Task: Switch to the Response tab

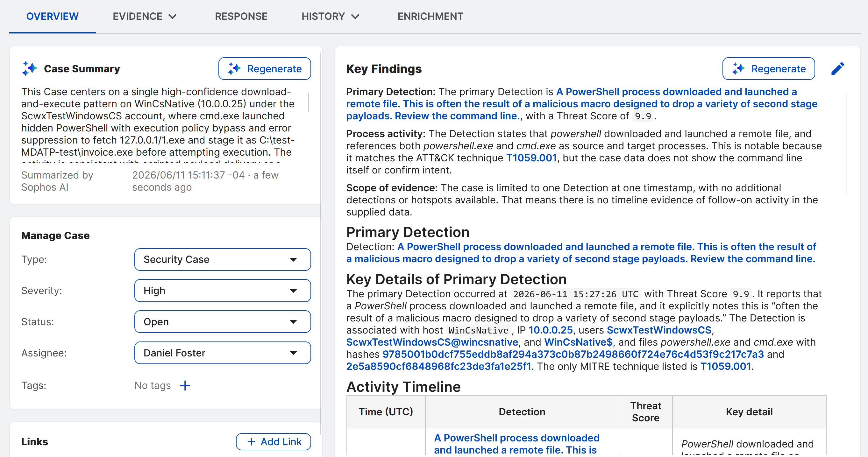Action: click(x=241, y=16)
